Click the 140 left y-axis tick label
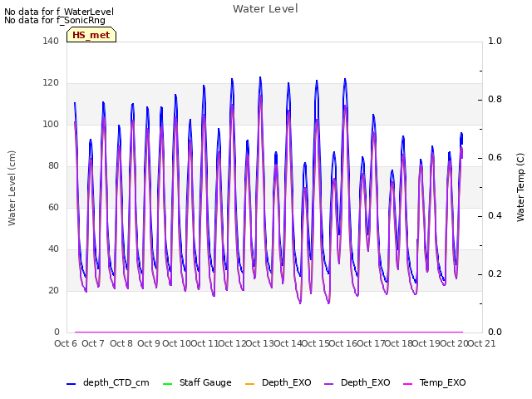The width and height of the screenshot is (532, 399). 51,41
